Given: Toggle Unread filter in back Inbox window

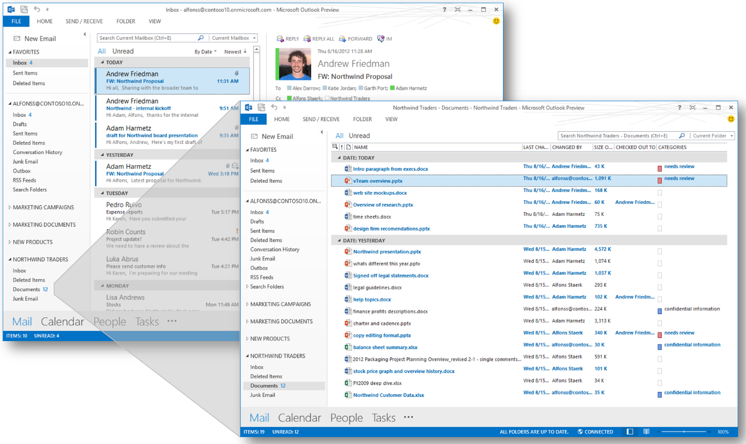Looking at the screenshot, I should coord(123,51).
